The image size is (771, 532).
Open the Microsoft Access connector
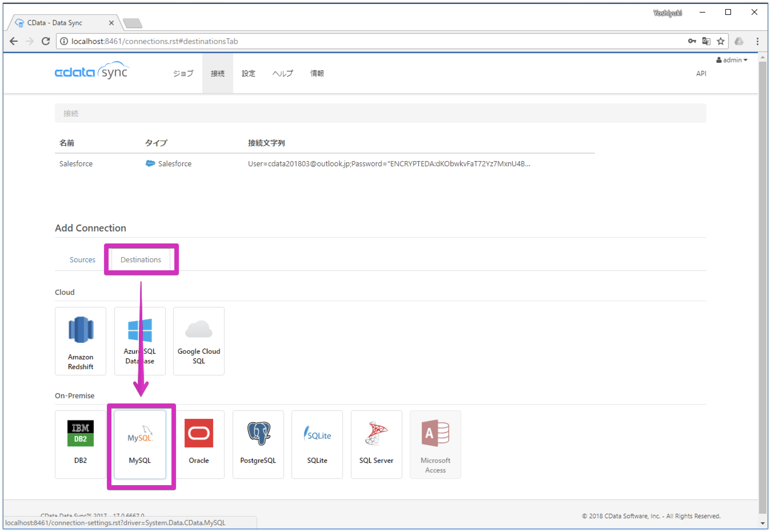click(x=435, y=444)
